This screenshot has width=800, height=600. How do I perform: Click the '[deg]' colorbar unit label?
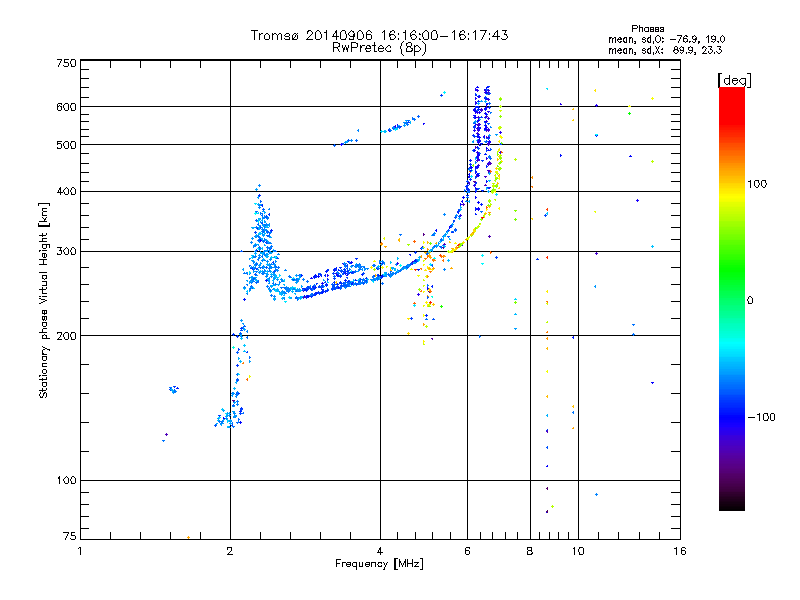734,80
